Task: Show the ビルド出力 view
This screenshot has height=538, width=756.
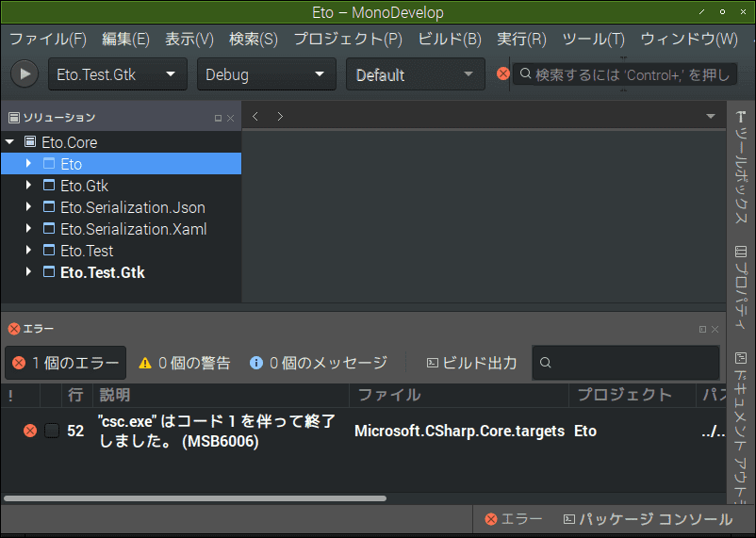Action: click(471, 363)
